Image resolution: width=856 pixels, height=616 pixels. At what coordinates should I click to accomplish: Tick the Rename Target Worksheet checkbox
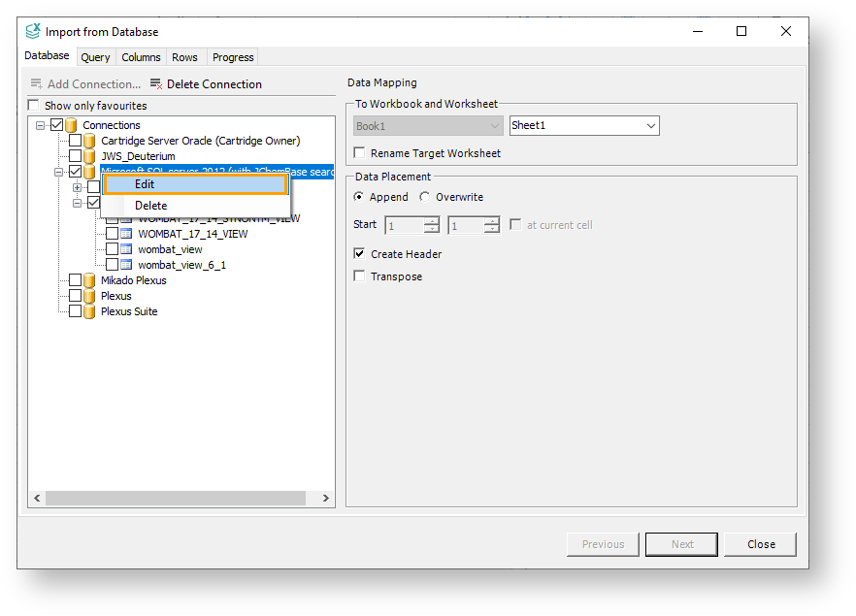tap(360, 153)
